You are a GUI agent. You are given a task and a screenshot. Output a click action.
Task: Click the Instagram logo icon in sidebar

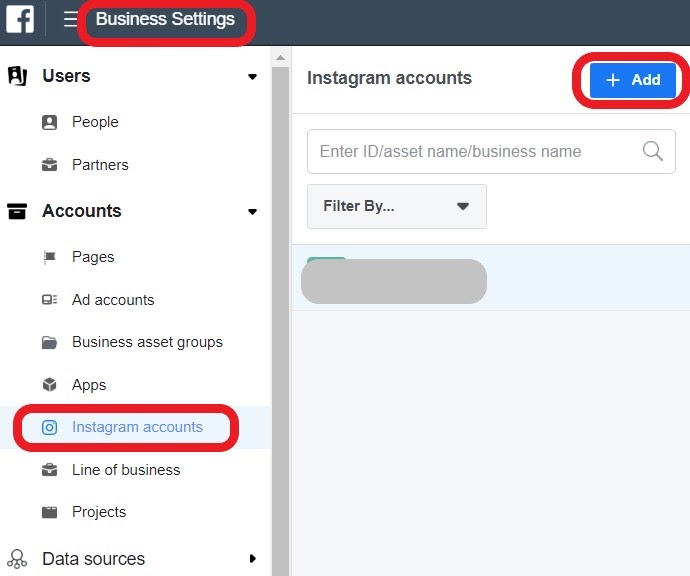click(x=49, y=427)
